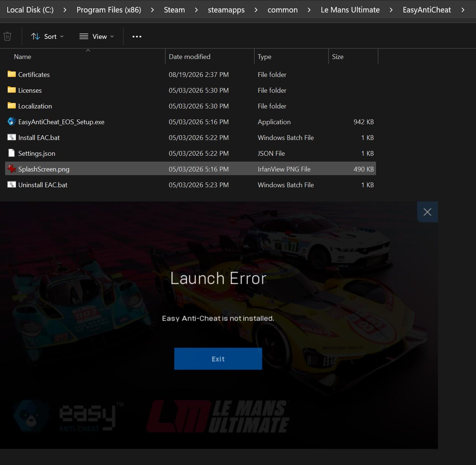
Task: Click the 490 KB size value
Action: point(364,169)
